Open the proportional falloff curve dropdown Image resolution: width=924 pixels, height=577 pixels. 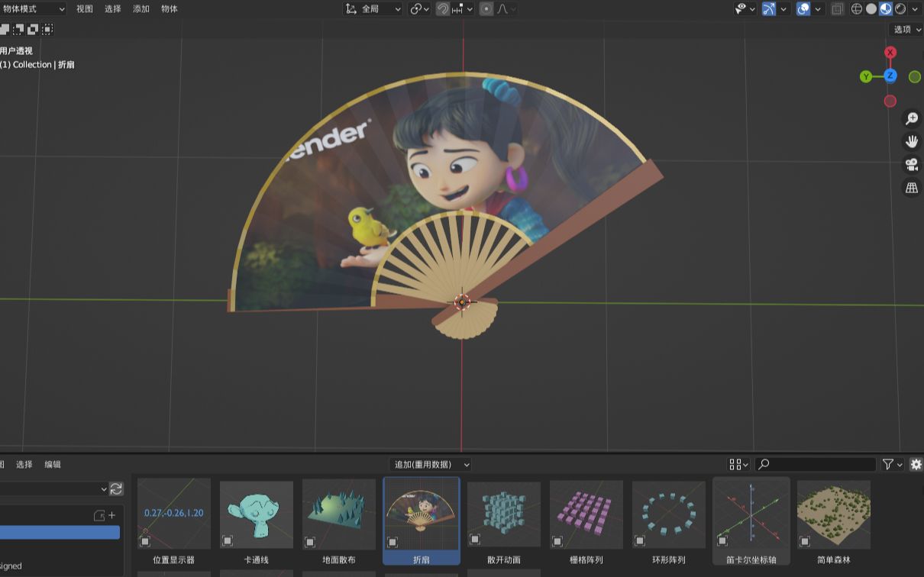click(x=507, y=9)
